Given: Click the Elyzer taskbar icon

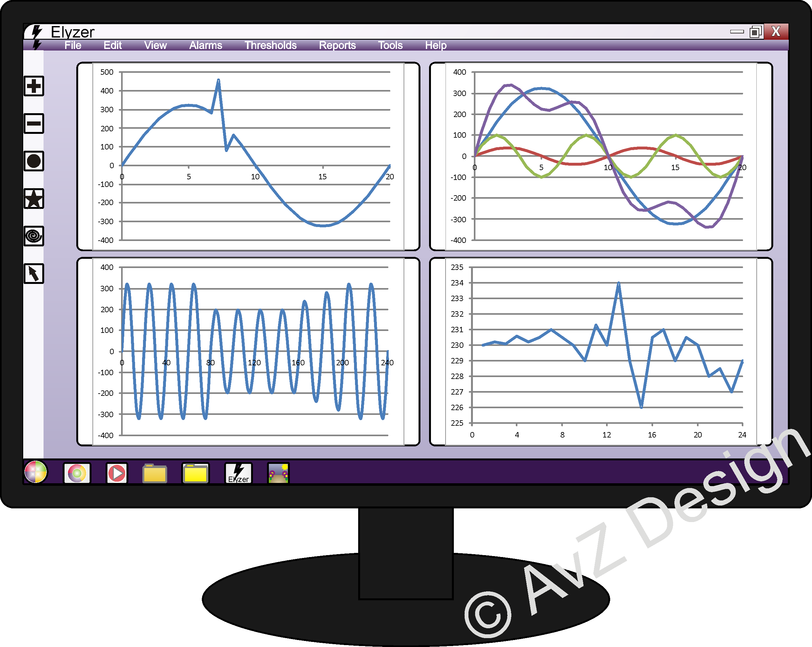Looking at the screenshot, I should 238,473.
